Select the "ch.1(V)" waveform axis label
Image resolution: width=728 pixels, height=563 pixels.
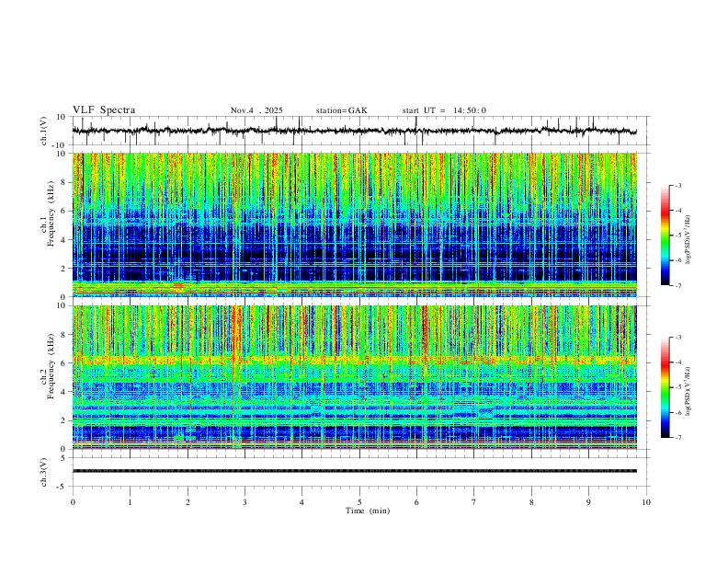pos(44,131)
